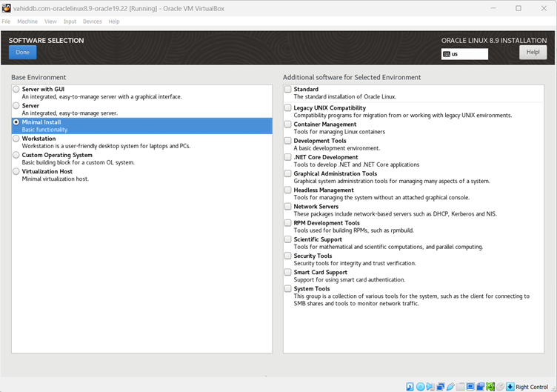Image resolution: width=557 pixels, height=392 pixels.
Task: Enable the Development Tools checkbox
Action: tap(288, 141)
